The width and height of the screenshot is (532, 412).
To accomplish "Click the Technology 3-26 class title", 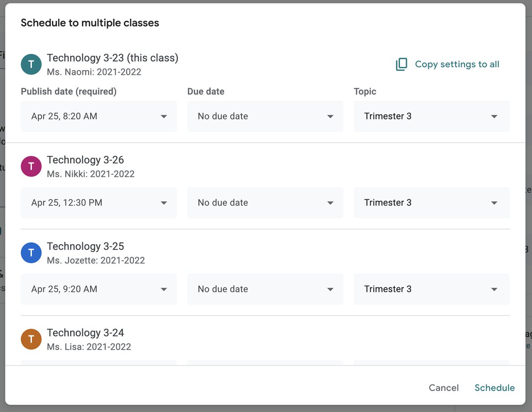I will pos(86,160).
